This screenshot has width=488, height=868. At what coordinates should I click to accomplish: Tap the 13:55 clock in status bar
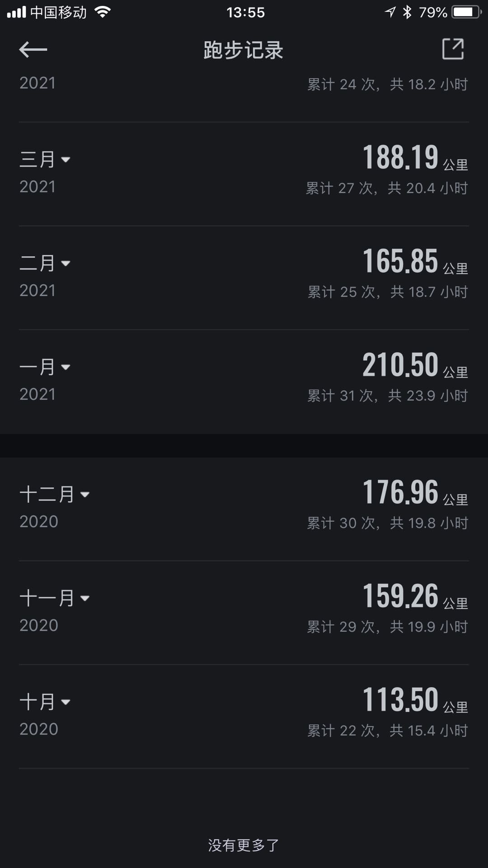(245, 12)
